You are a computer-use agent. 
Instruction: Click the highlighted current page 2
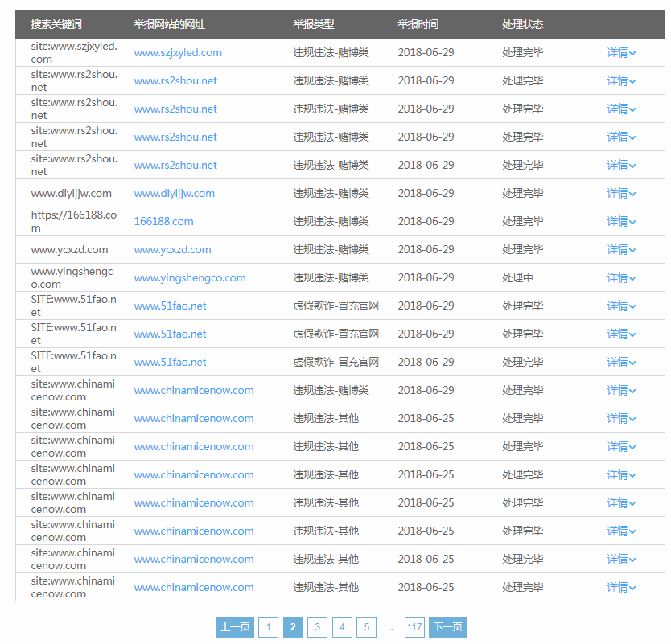(293, 627)
